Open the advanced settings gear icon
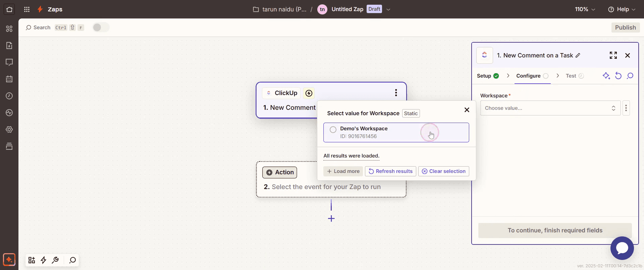644x270 pixels. click(9, 129)
